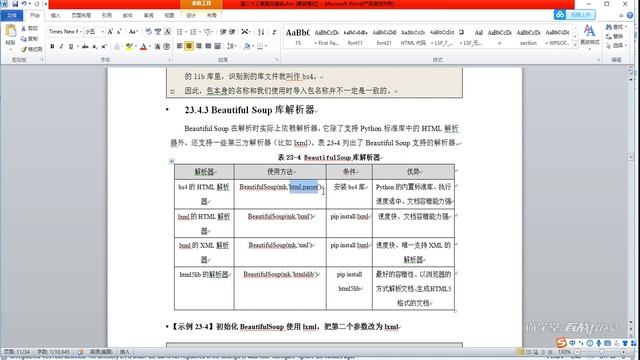
Task: Switch to the Insert ribbon tab
Action: [56, 15]
